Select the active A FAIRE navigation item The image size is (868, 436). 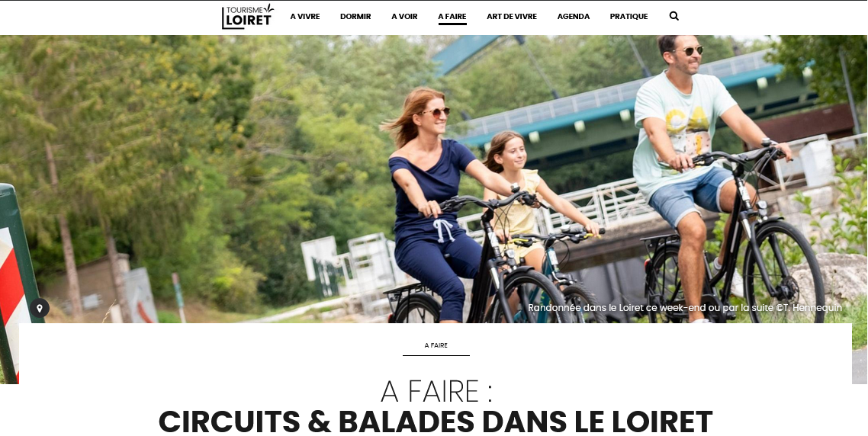pos(452,17)
